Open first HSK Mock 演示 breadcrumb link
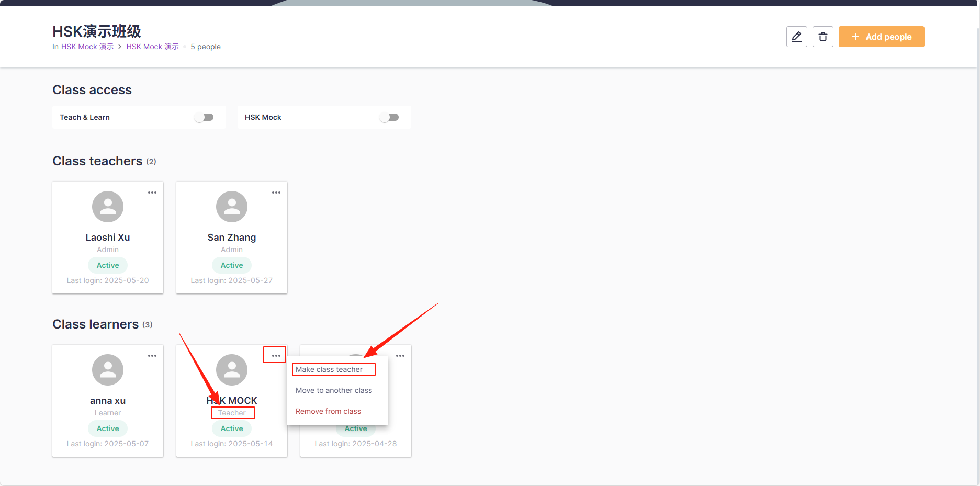The width and height of the screenshot is (980, 486). pyautogui.click(x=87, y=47)
